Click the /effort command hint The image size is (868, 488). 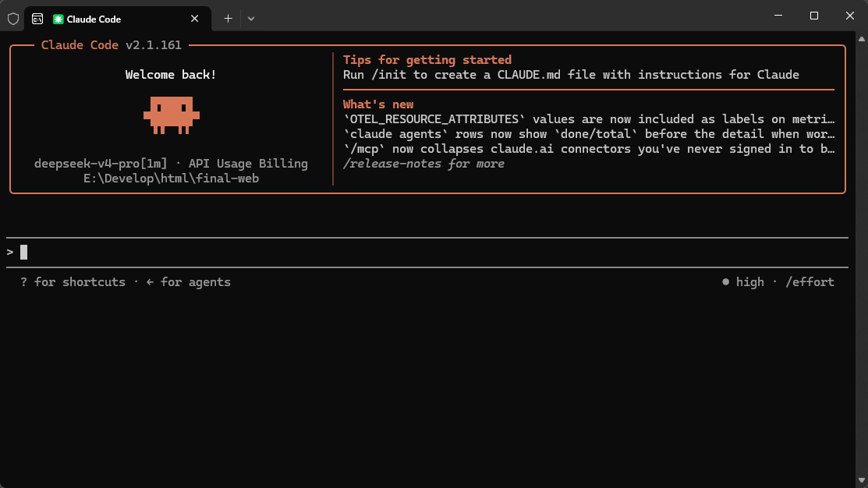pyautogui.click(x=810, y=282)
